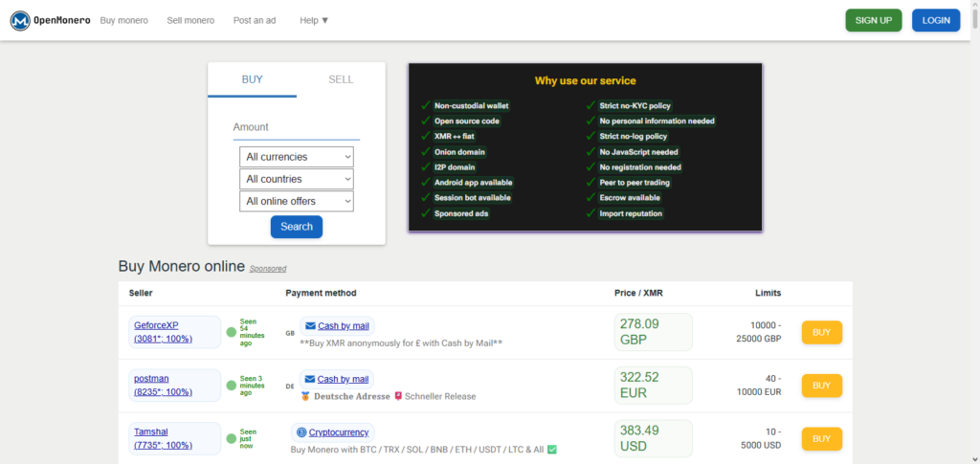The image size is (980, 464).
Task: Open the All countries dropdown
Action: point(297,179)
